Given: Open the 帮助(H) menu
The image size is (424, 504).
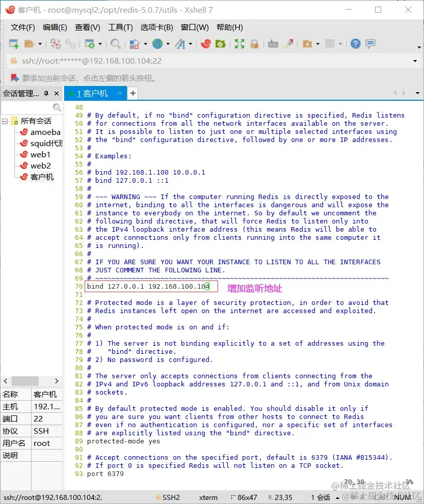Looking at the screenshot, I should click(230, 27).
